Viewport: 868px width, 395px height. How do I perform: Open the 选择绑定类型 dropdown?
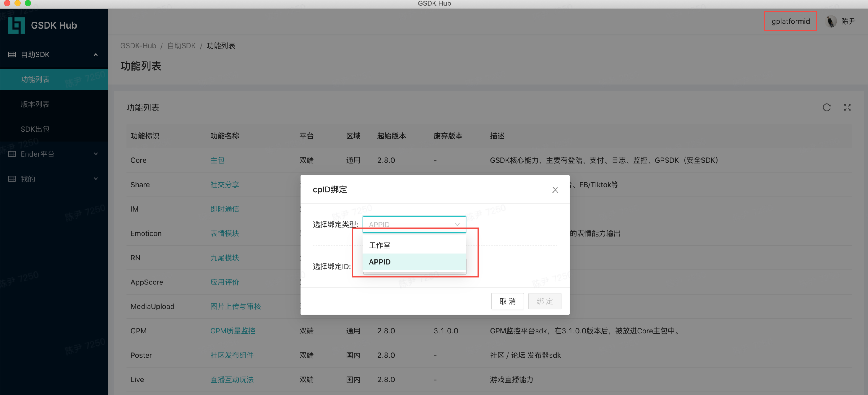point(414,224)
